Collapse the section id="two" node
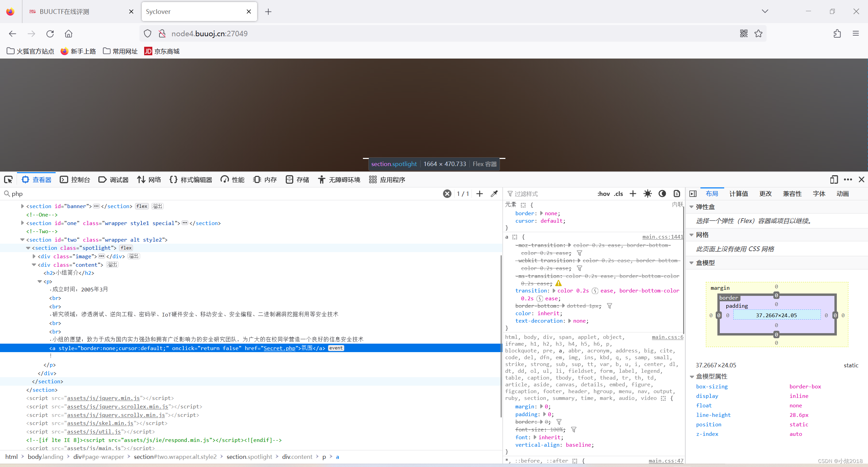Screen dimensions: 868x467 22,240
